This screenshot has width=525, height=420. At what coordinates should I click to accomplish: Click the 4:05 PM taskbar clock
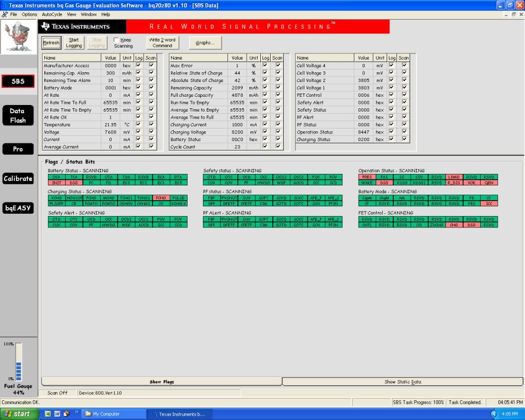click(x=510, y=415)
